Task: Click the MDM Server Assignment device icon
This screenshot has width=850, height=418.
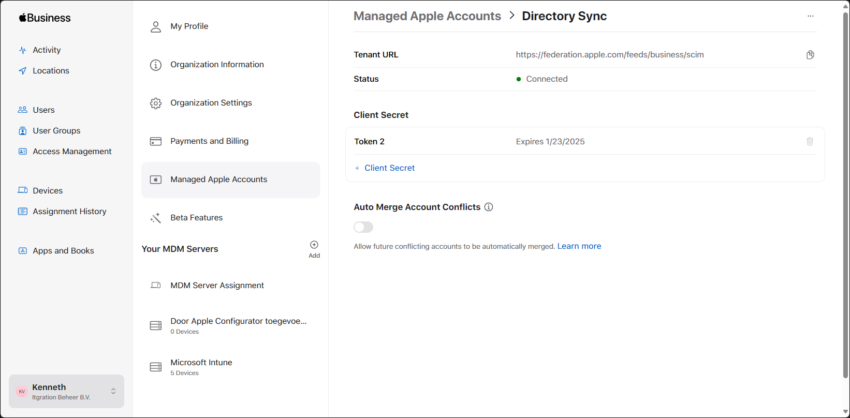Action: [156, 285]
